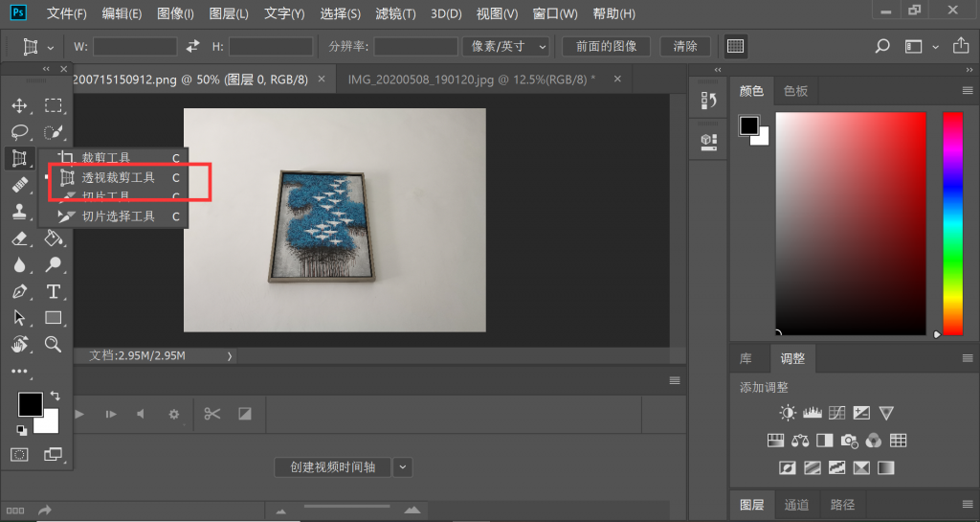
Task: Add Color Balance scales adjustment
Action: (x=800, y=440)
